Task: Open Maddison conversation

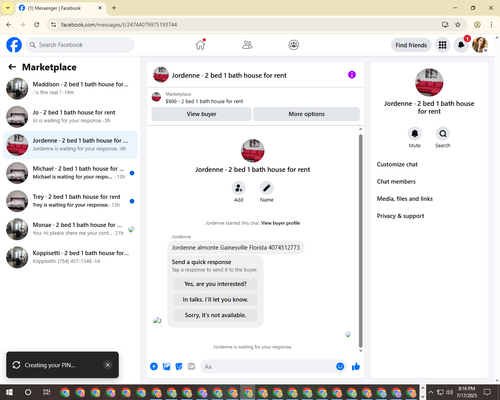Action: click(70, 88)
